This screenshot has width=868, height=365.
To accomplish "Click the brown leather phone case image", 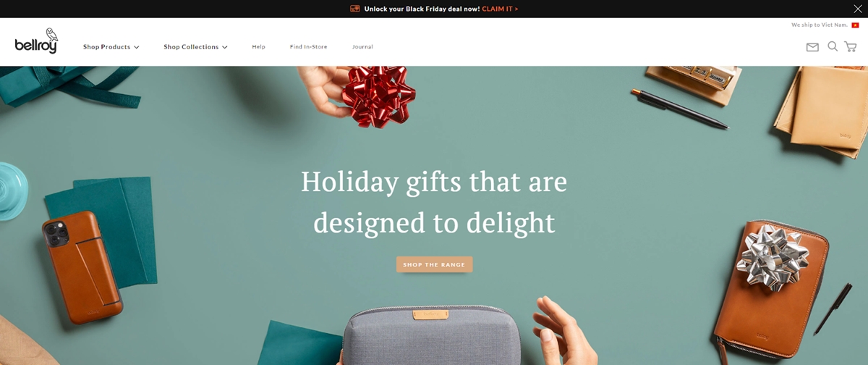I will click(82, 267).
